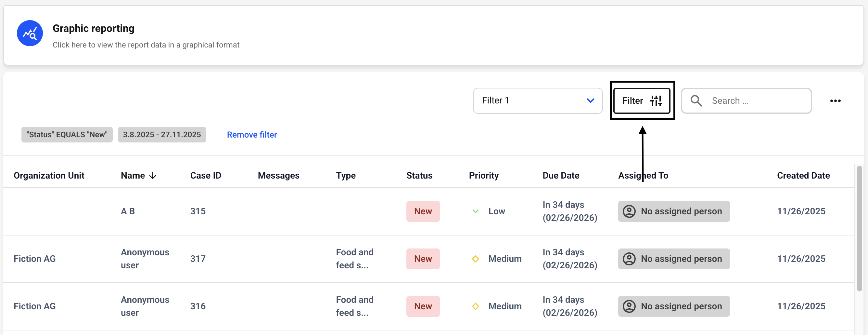Screen dimensions: 868x335
Task: Click the filter sliders icon
Action: [656, 100]
